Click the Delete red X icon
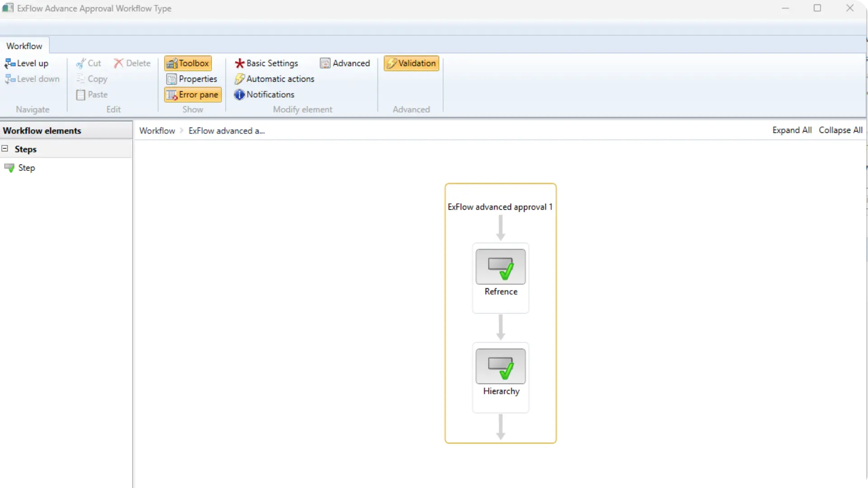The image size is (868, 488). click(x=118, y=63)
